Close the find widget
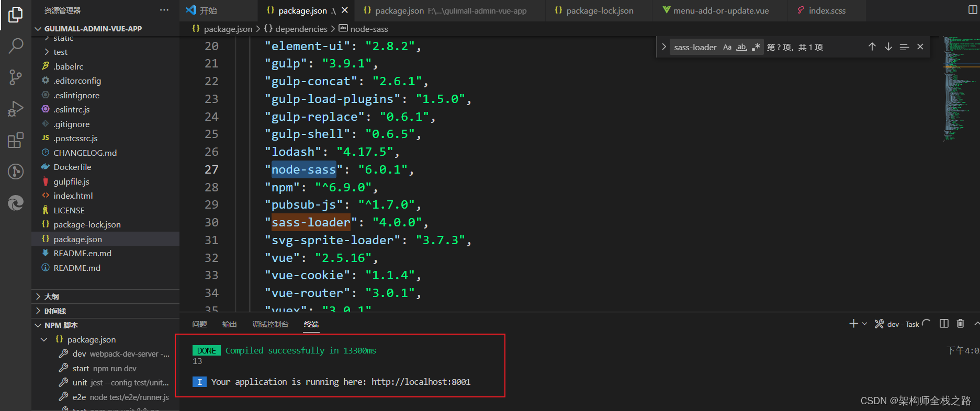This screenshot has width=980, height=411. coord(920,47)
